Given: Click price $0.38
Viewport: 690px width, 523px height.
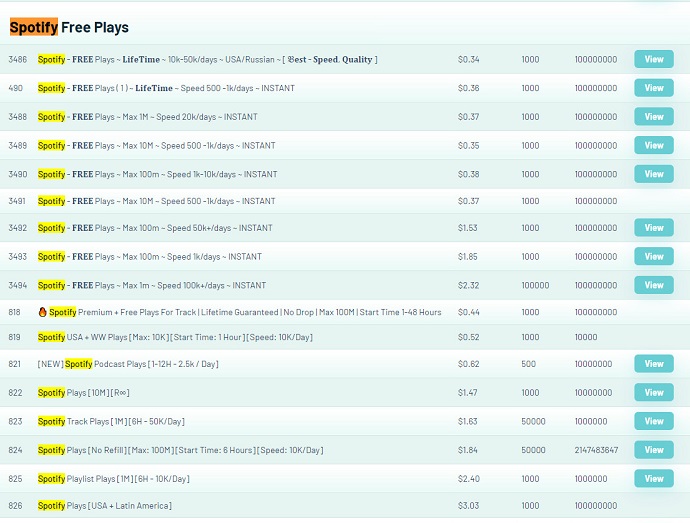Looking at the screenshot, I should pos(469,174).
